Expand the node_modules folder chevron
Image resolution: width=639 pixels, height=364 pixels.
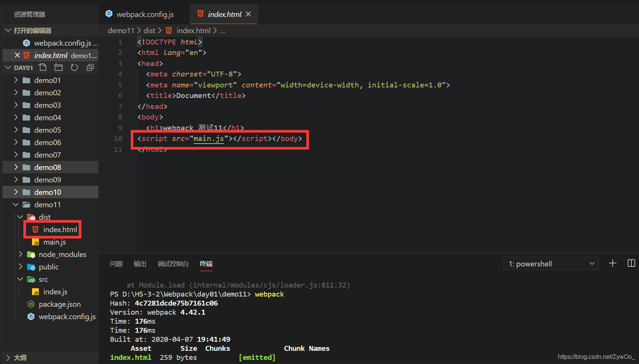(20, 254)
